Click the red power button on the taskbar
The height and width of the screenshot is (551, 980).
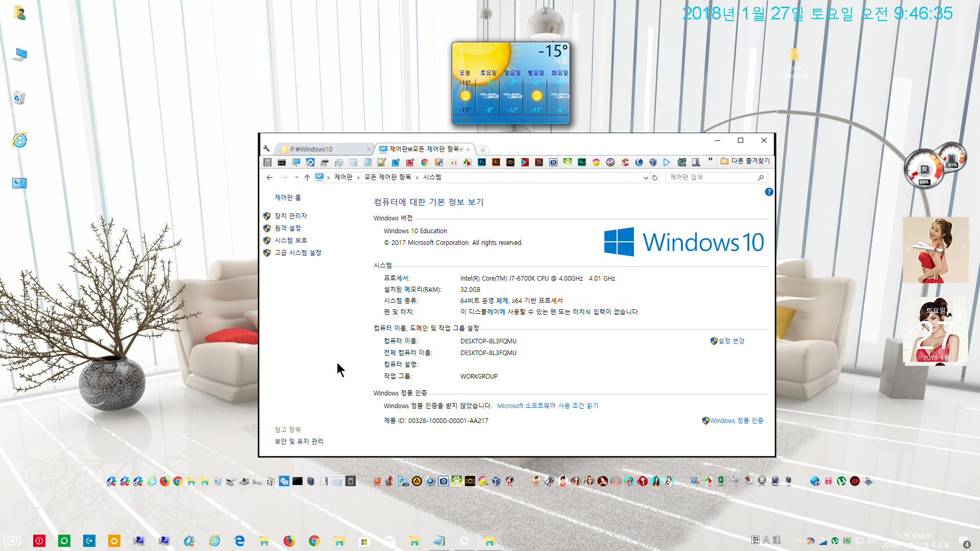pyautogui.click(x=39, y=541)
